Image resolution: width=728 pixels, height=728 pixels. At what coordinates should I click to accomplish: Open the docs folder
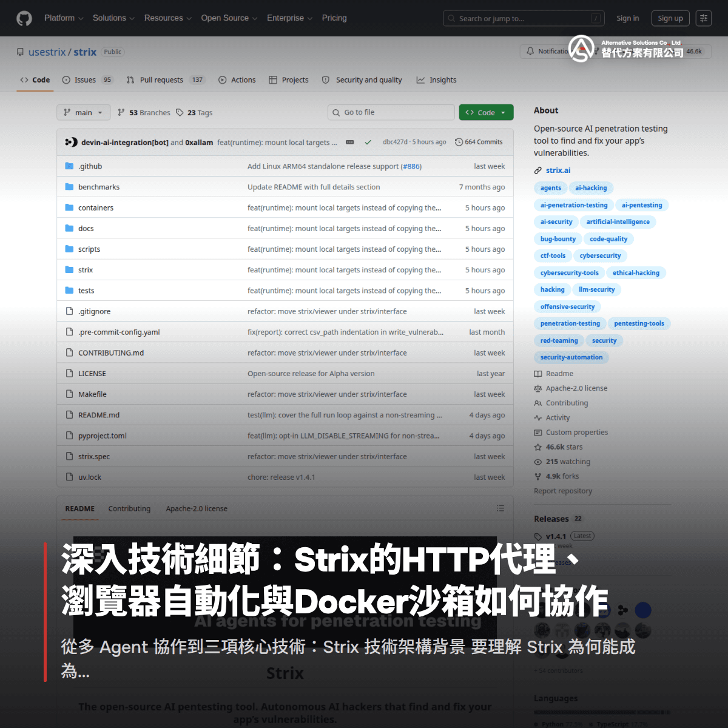(x=86, y=229)
